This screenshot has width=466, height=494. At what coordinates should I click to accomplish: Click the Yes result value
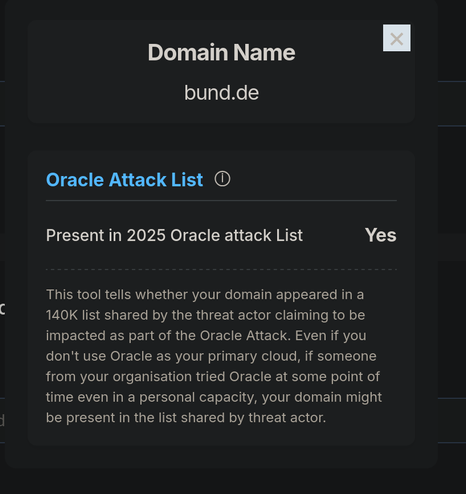pyautogui.click(x=380, y=235)
